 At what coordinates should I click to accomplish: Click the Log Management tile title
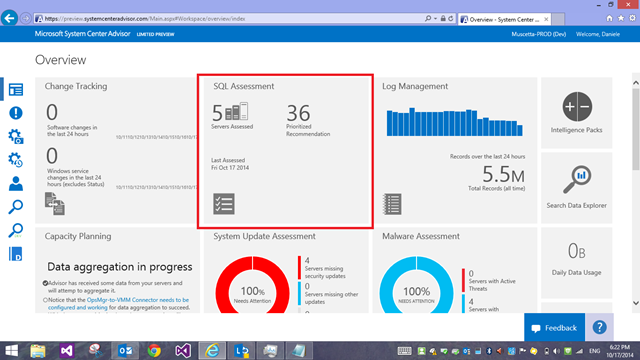point(415,86)
